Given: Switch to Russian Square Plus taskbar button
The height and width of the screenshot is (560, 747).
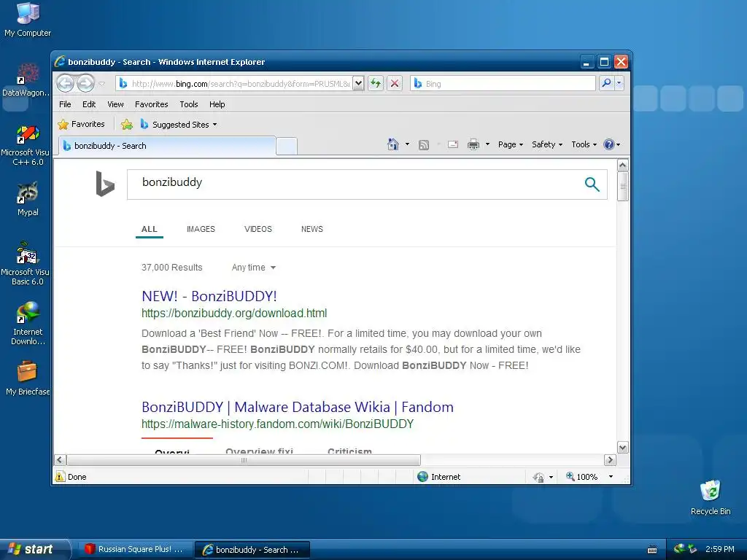Looking at the screenshot, I should click(135, 550).
